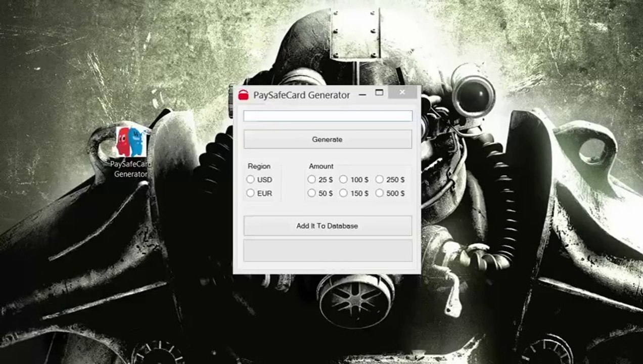Choose the 250 $ amount
Viewport: 643px width, 364px height.
tap(390, 179)
